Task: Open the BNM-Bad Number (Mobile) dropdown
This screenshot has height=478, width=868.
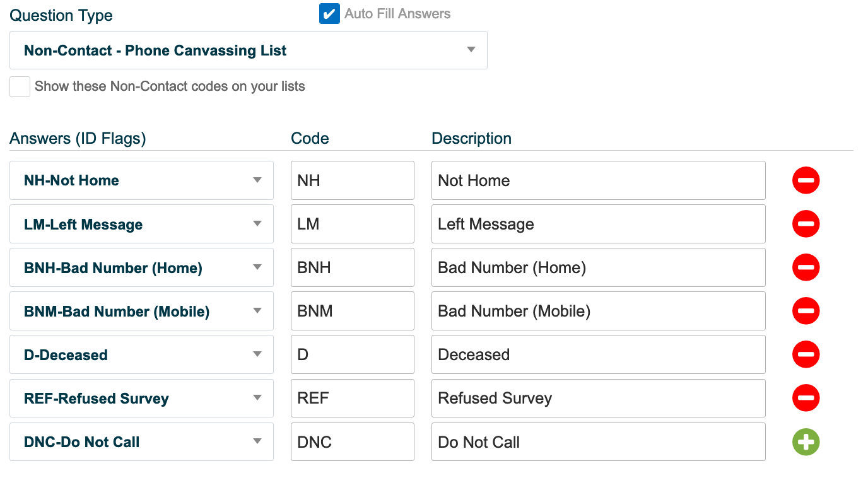Action: [x=141, y=311]
